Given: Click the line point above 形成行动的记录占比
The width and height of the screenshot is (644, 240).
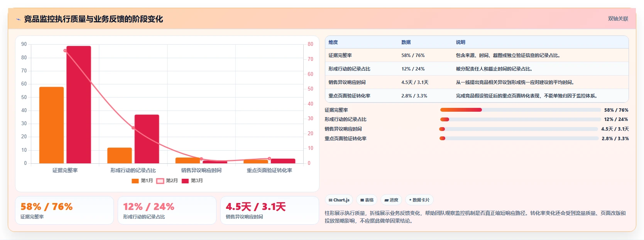Looking at the screenshot, I should tap(133, 128).
